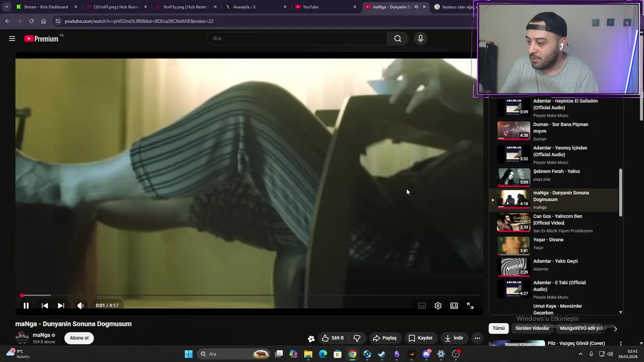Screen dimensions: 644x362
Task: Select Senden videolar filter chip
Action: click(532, 328)
